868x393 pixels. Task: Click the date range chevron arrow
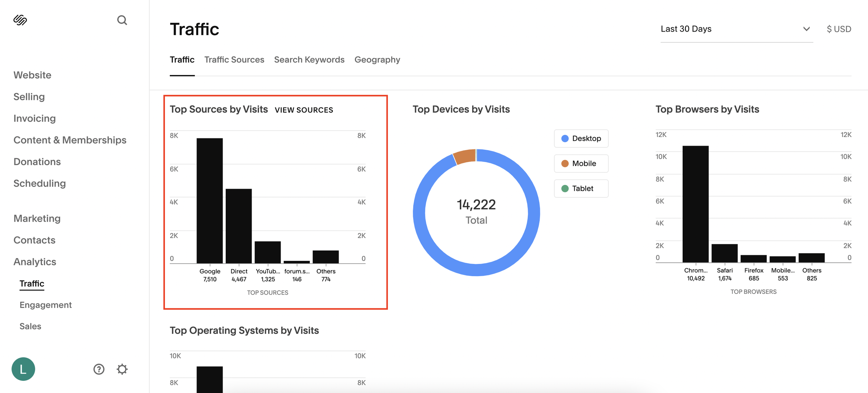806,29
